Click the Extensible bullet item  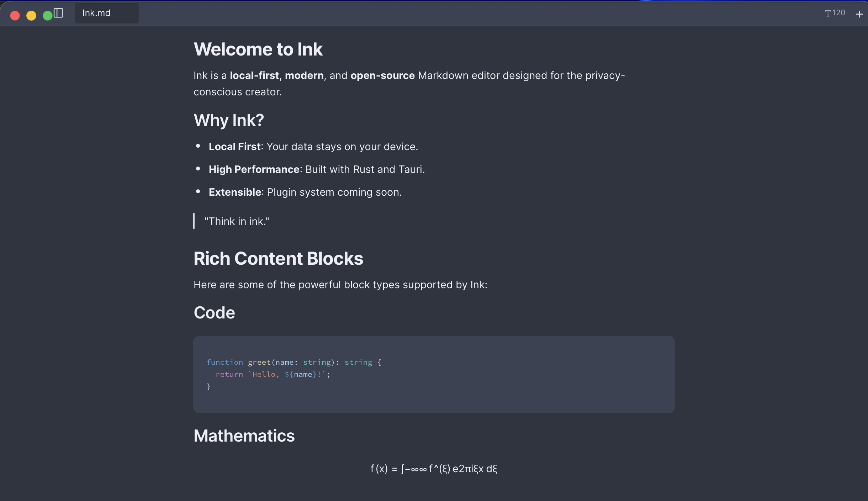[305, 192]
